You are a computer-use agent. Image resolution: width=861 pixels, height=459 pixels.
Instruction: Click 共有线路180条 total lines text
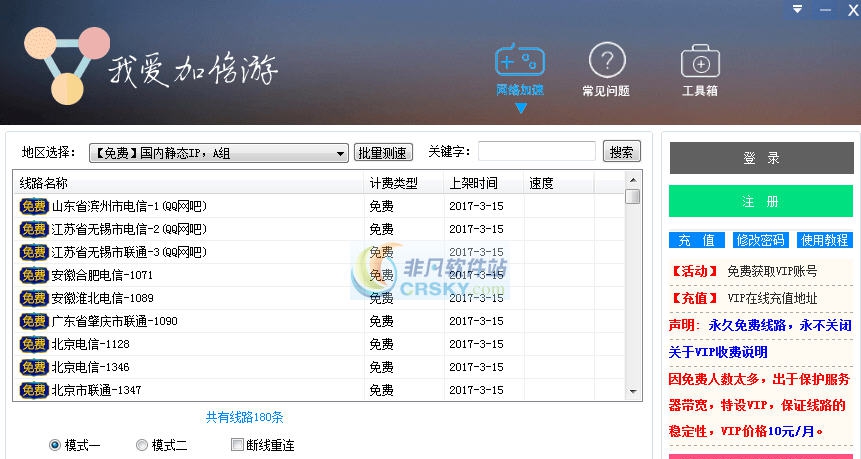click(244, 417)
